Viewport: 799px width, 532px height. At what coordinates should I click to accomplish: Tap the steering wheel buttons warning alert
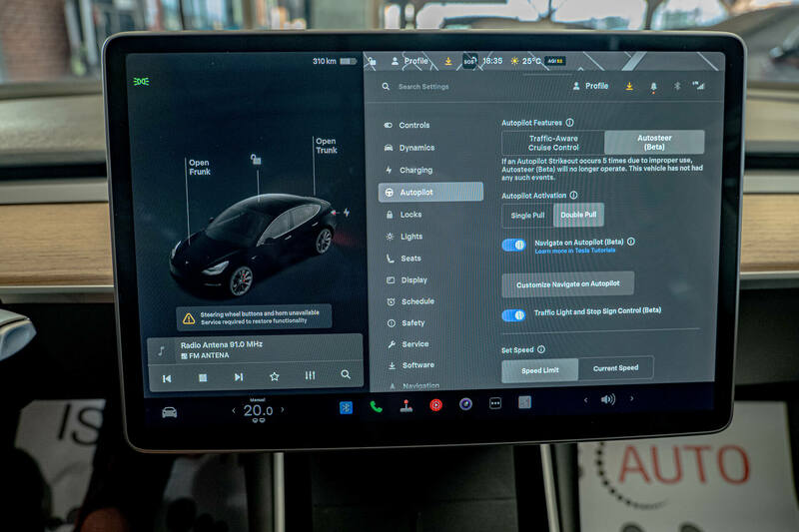click(x=254, y=317)
